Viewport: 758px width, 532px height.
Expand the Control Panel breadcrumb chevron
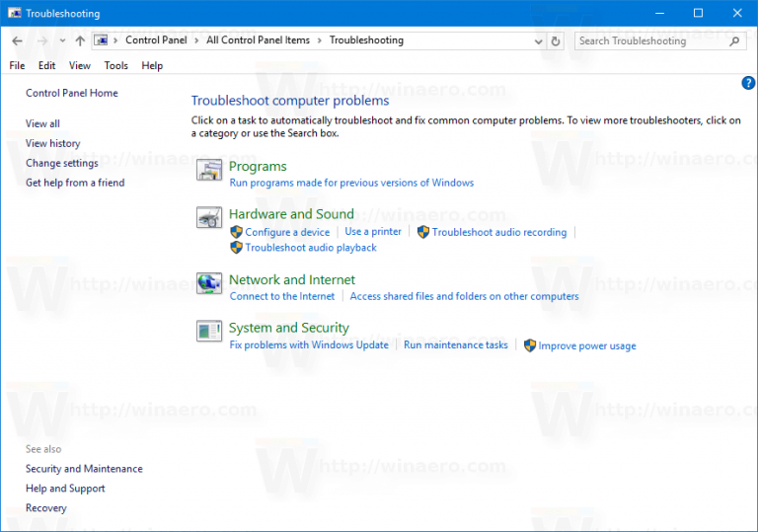pyautogui.click(x=117, y=40)
